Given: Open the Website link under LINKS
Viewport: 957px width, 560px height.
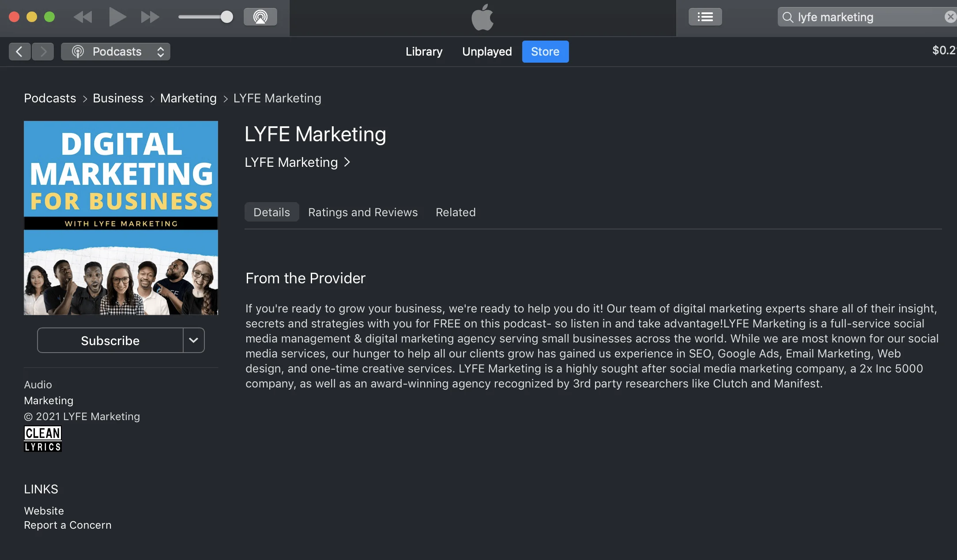Looking at the screenshot, I should click(x=44, y=511).
